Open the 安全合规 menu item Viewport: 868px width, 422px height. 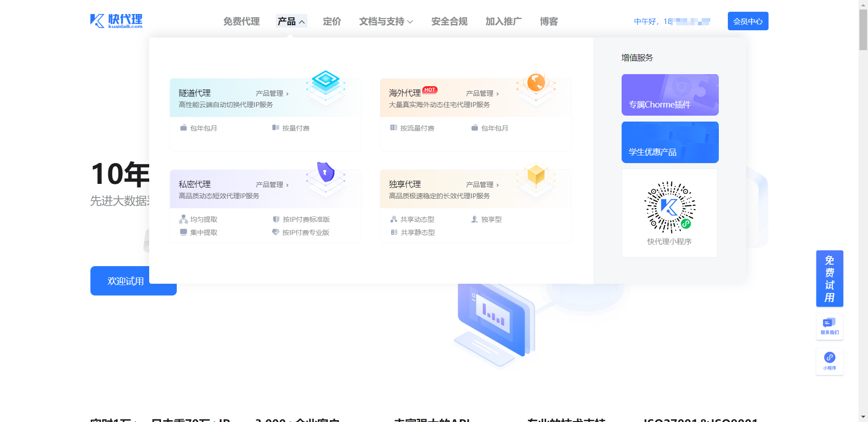pyautogui.click(x=449, y=21)
